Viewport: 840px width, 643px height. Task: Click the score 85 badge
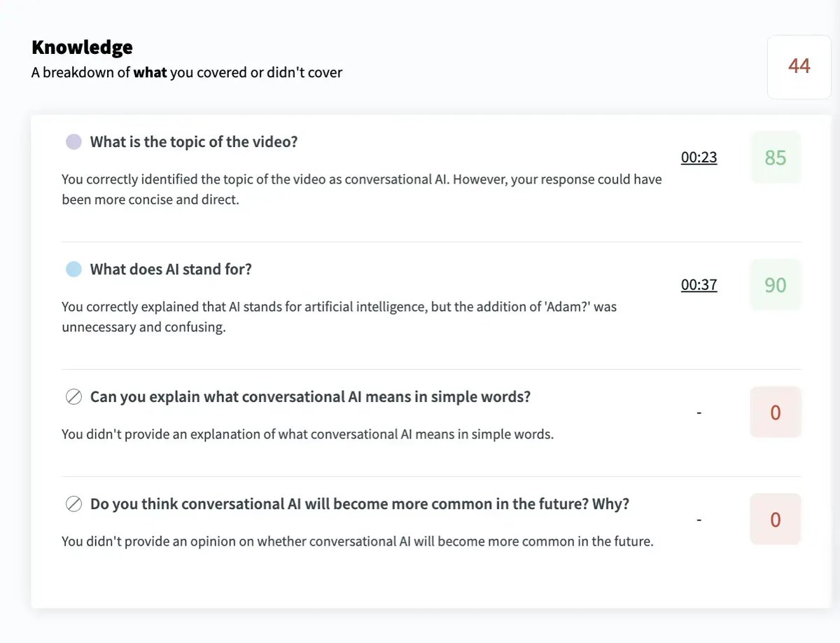coord(776,158)
